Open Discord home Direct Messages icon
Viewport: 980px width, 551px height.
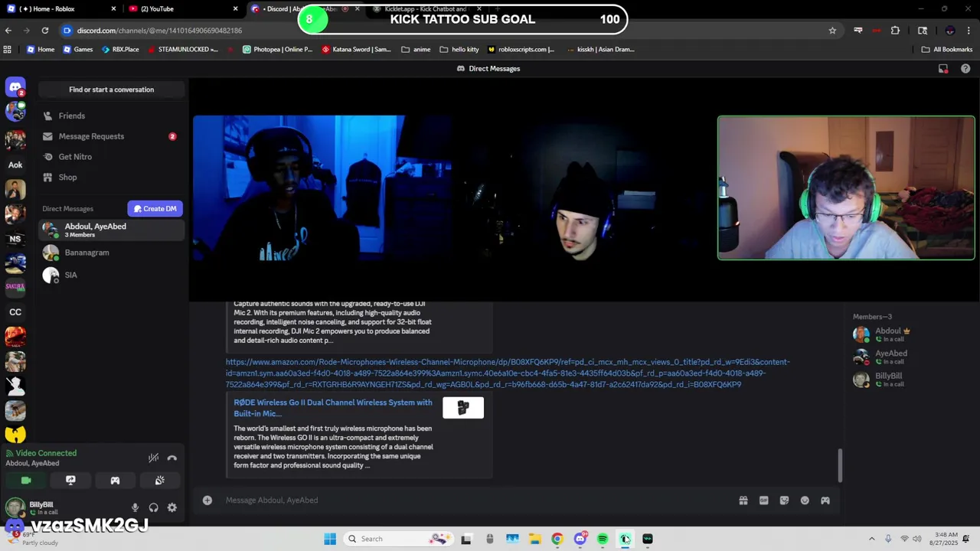tap(15, 87)
